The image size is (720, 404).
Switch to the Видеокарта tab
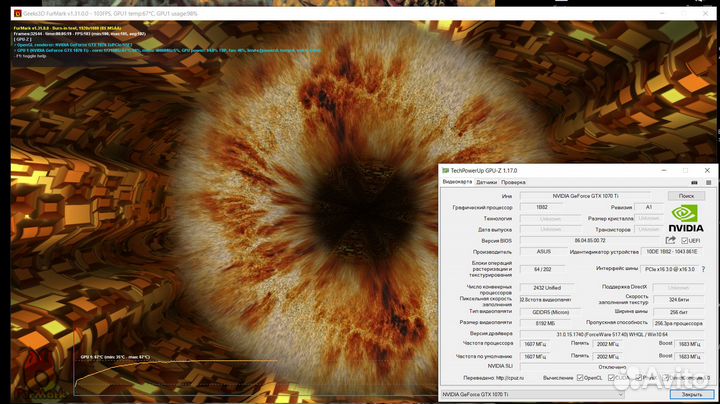pos(457,182)
